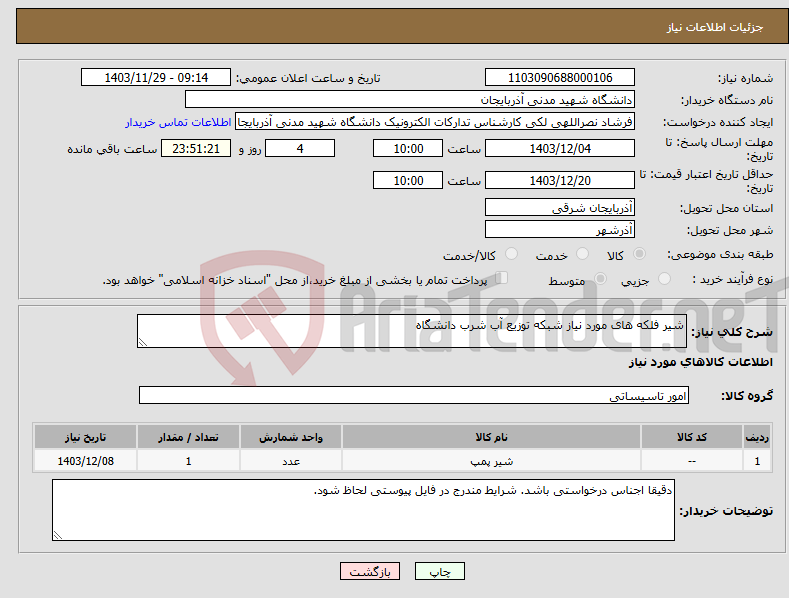This screenshot has width=789, height=598.
Task: Choose the جزیی purchase type
Action: click(664, 279)
